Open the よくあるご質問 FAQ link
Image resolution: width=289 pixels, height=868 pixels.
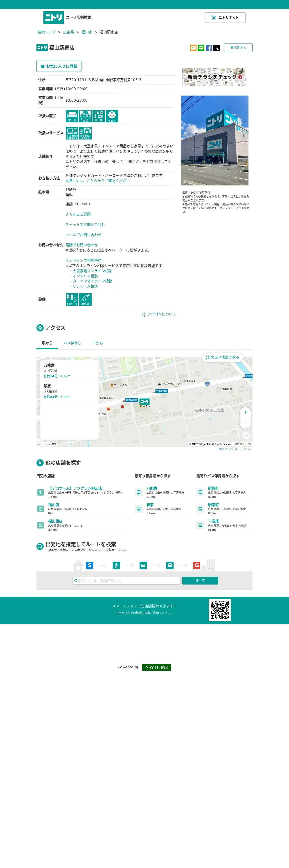coord(78,214)
